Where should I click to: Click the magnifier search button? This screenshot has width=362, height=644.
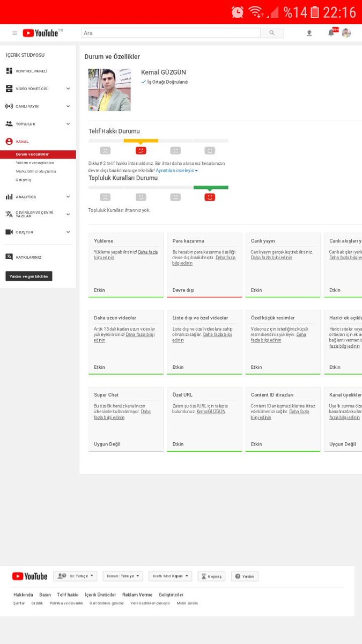(272, 33)
